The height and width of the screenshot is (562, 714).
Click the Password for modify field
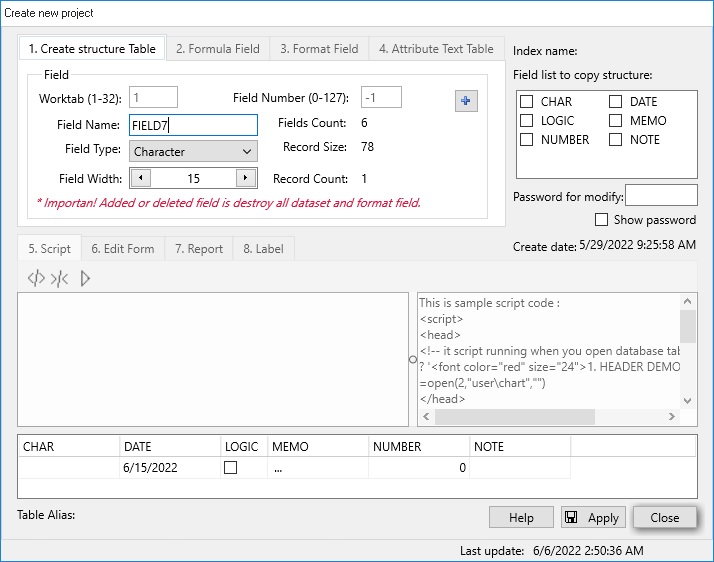point(661,196)
